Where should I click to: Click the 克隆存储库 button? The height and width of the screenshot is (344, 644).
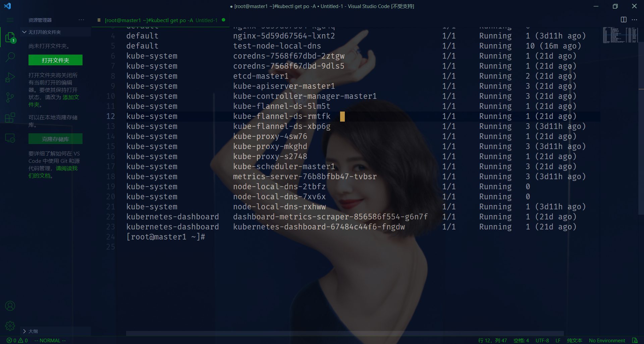pos(55,139)
